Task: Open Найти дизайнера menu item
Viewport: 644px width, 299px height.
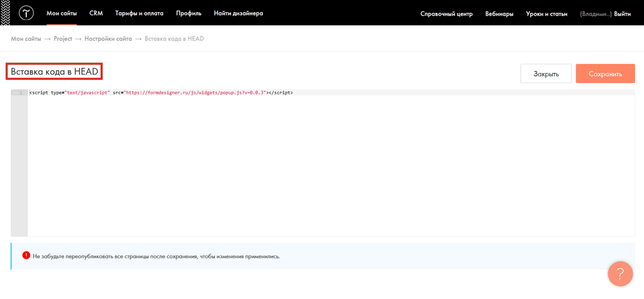Action: [x=238, y=13]
